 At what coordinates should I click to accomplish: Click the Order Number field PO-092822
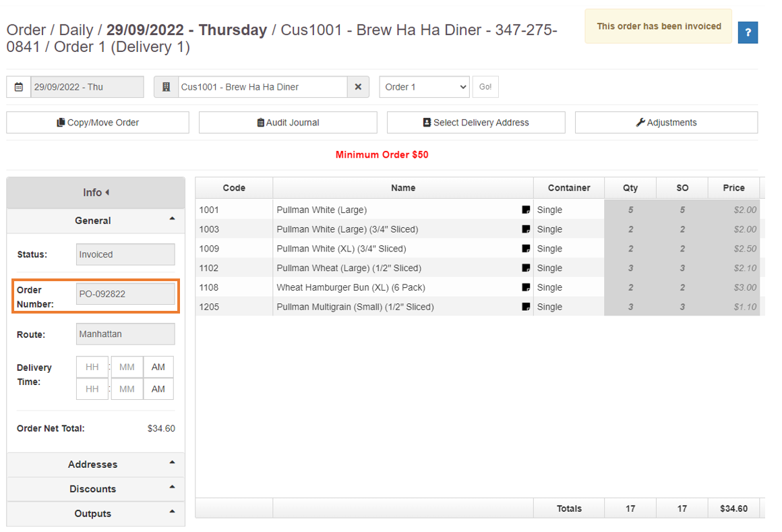[x=125, y=294]
